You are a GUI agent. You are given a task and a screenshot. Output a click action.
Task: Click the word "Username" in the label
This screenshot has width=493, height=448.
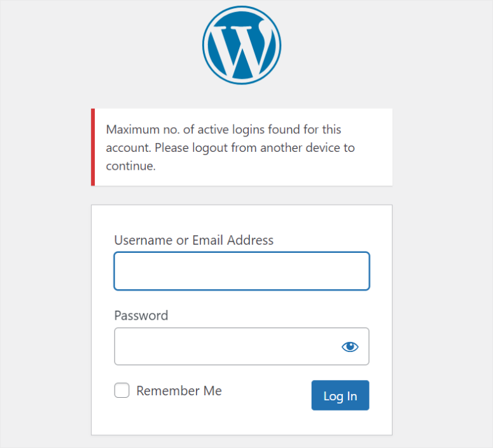tap(143, 240)
